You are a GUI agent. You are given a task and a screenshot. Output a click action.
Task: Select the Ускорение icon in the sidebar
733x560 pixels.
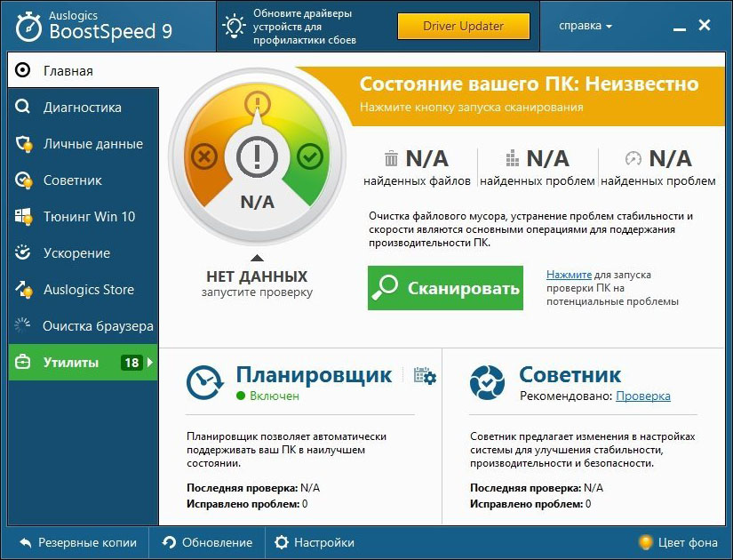pos(22,252)
